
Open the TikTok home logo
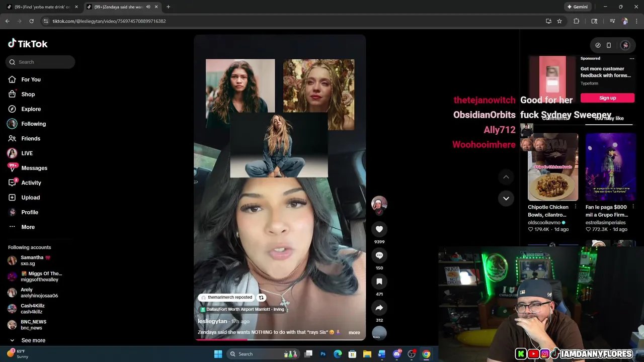click(x=28, y=44)
